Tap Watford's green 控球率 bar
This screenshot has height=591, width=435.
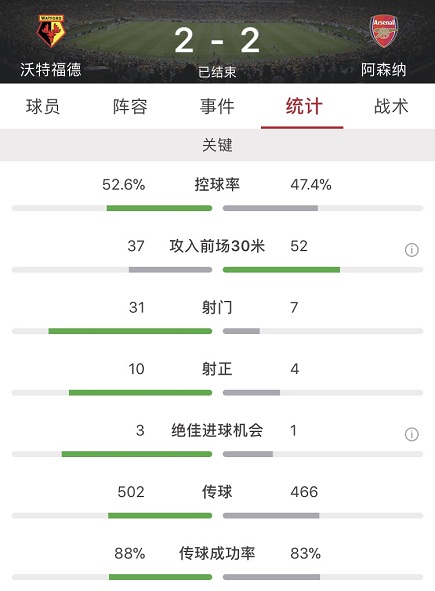(159, 208)
